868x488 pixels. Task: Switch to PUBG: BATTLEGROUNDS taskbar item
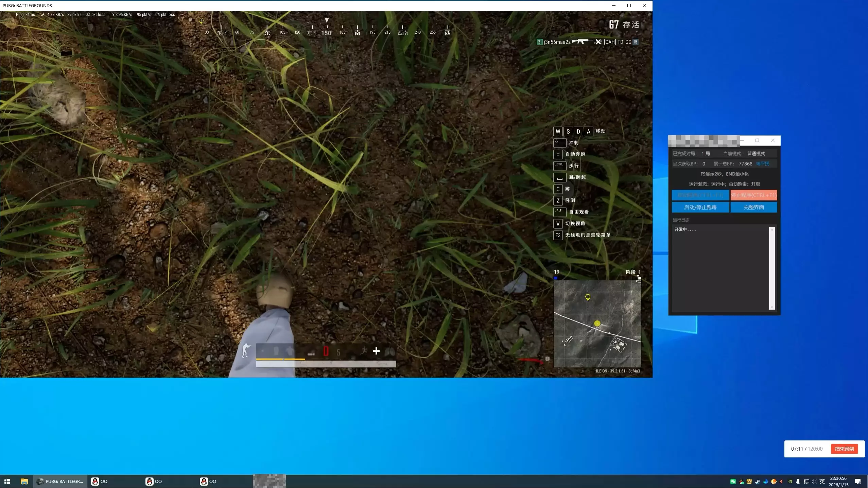pos(60,482)
